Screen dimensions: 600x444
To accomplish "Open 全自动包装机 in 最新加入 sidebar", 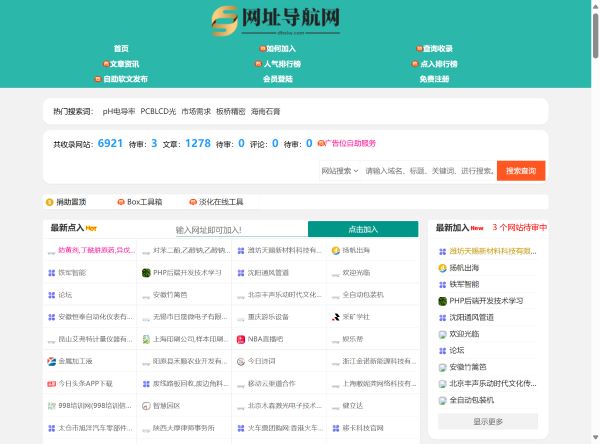I will pos(471,400).
